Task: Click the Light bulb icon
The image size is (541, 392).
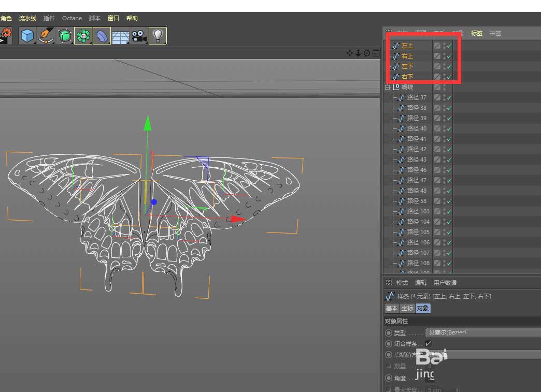Action: point(158,36)
